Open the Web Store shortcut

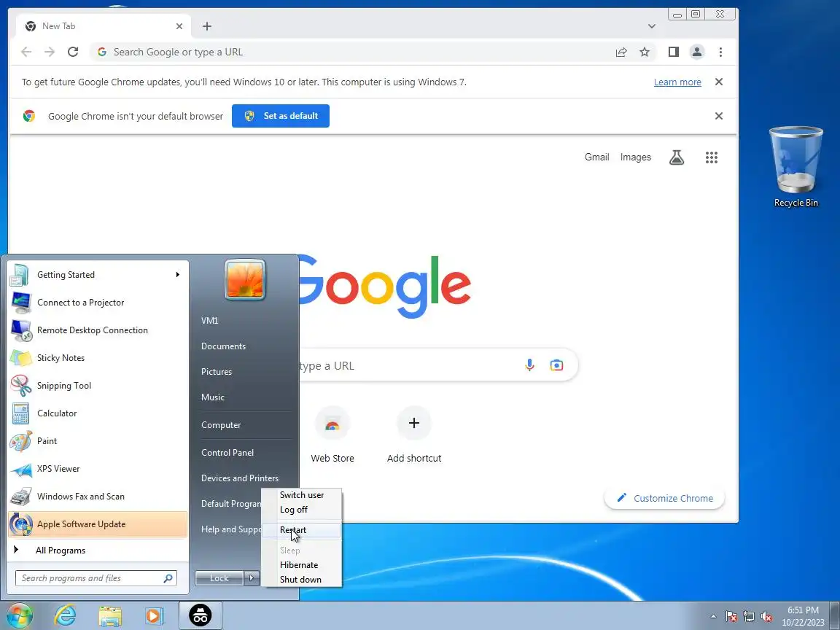332,435
